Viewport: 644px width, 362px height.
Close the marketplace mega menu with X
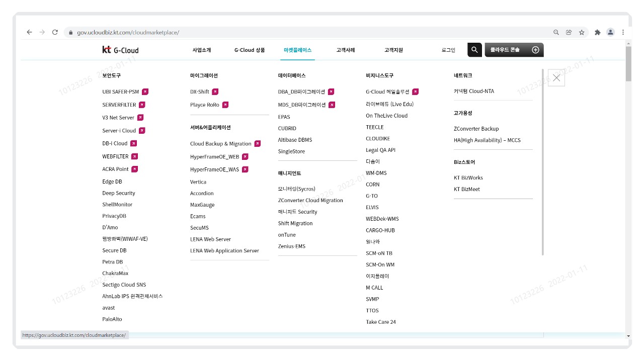point(556,78)
